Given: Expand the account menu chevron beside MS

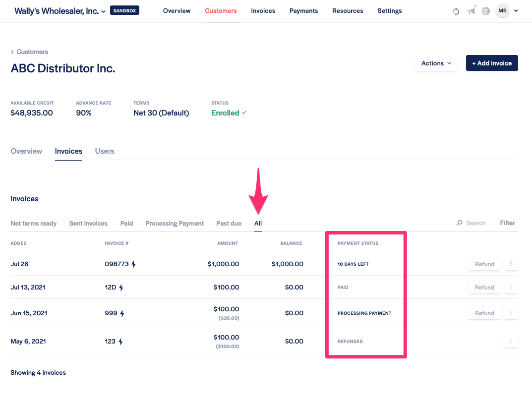Looking at the screenshot, I should (x=516, y=11).
